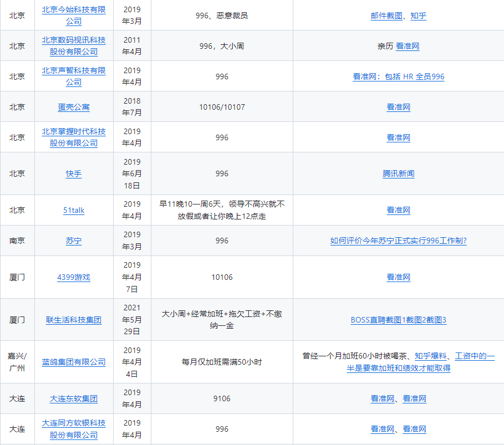Open the 51talk company link

click(x=74, y=210)
